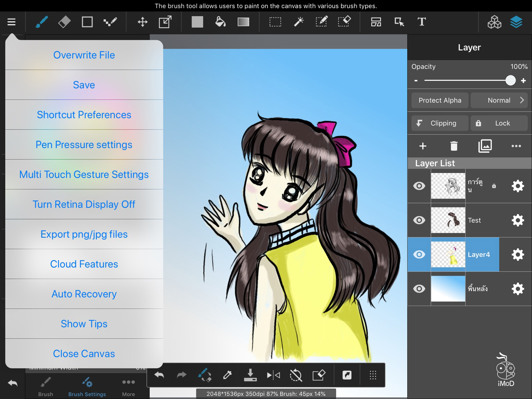Image resolution: width=532 pixels, height=399 pixels.
Task: Select the Fill bucket tool
Action: [220, 22]
